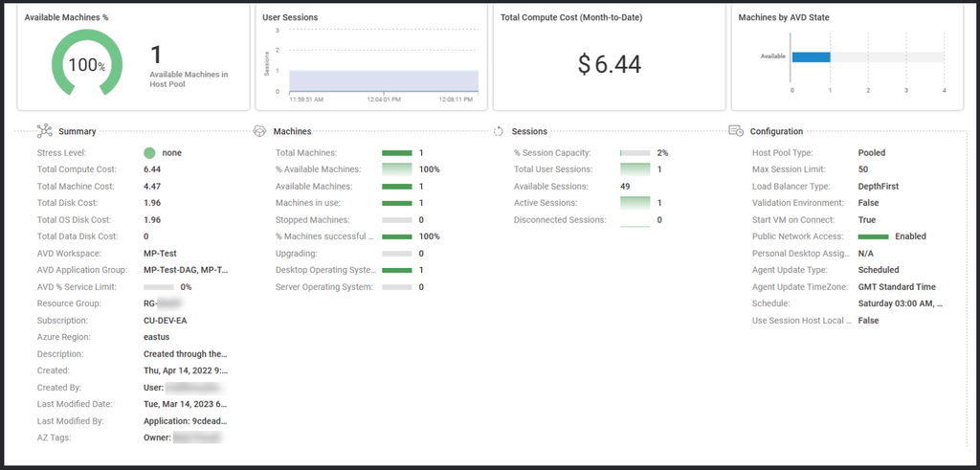This screenshot has height=470, width=980.
Task: Click the % Session Capacity progress bar
Action: click(635, 152)
